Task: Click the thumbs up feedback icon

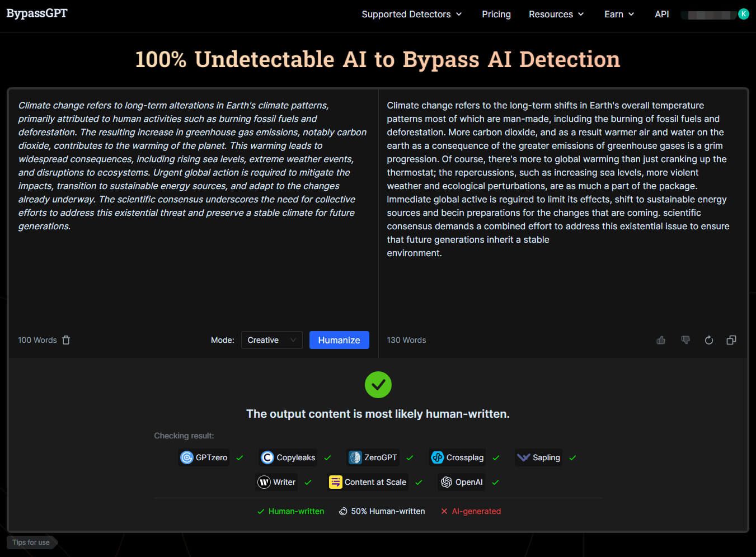Action: pyautogui.click(x=661, y=340)
